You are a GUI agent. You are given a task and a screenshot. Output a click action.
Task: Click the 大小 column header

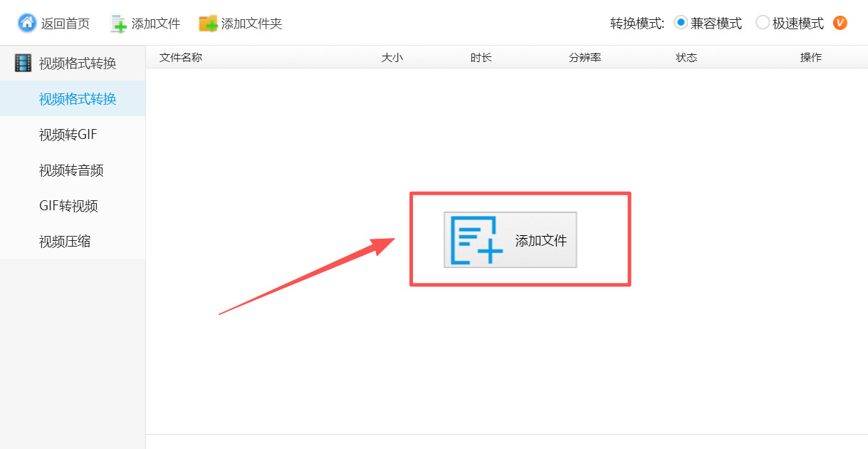pos(392,58)
